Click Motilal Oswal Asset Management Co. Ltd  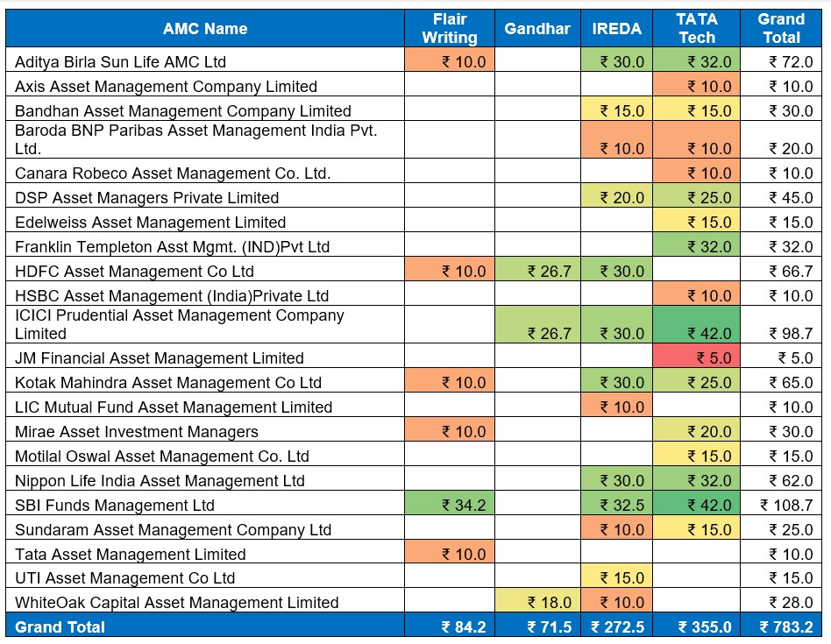161,456
